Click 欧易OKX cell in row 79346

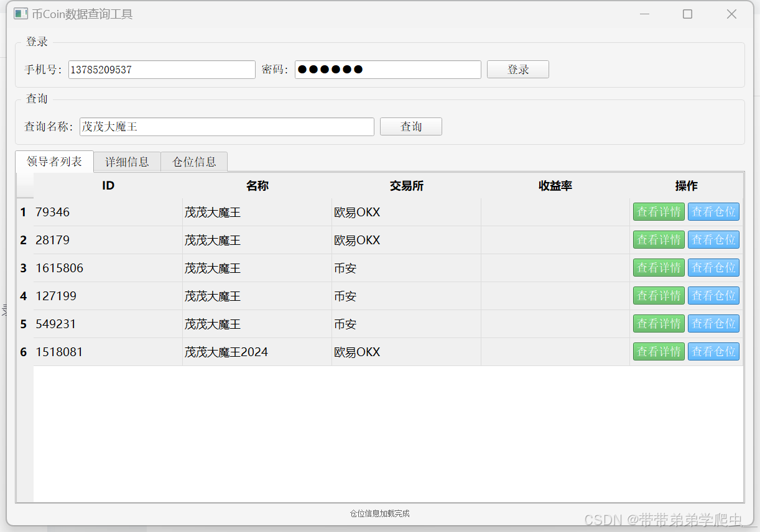[407, 213]
